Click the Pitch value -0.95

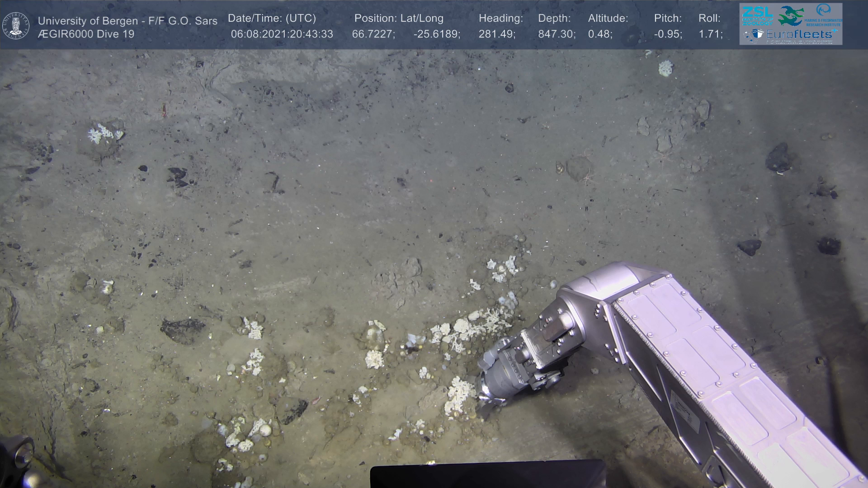[x=668, y=34]
